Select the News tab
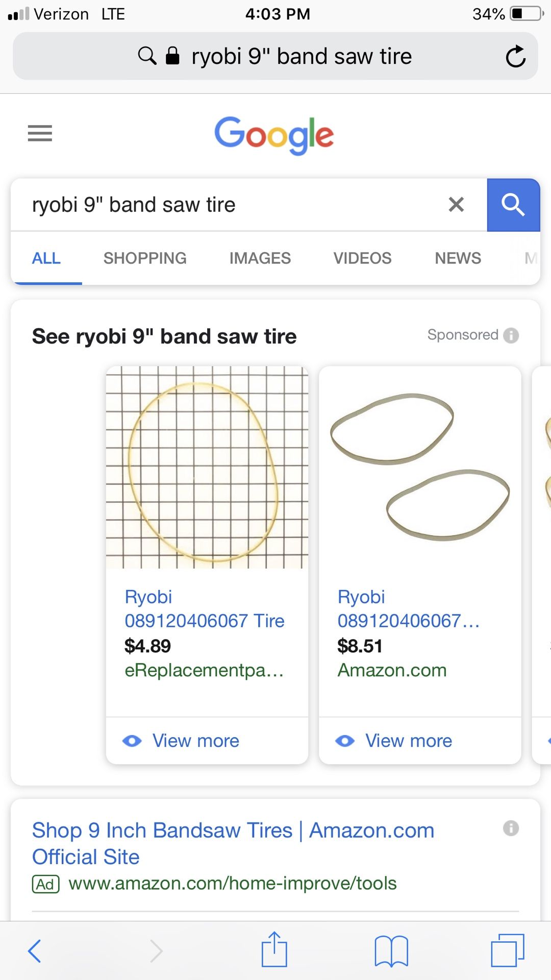This screenshot has height=980, width=551. point(458,258)
